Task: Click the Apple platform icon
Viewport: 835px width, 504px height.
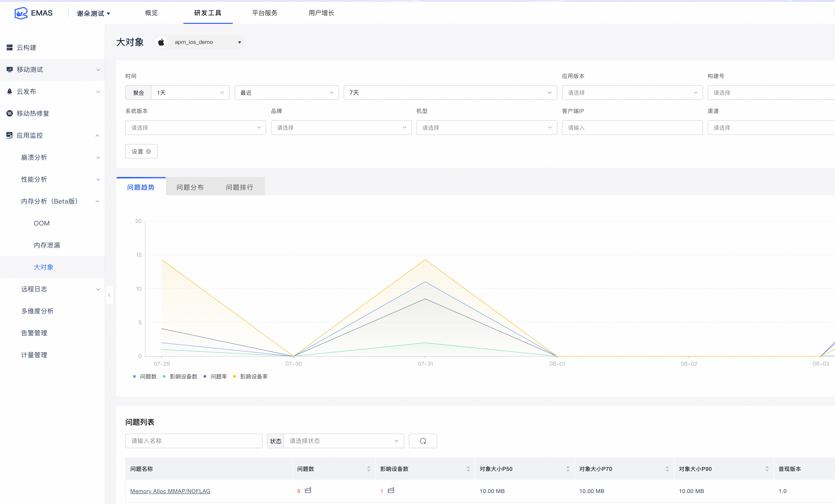Action: click(161, 42)
